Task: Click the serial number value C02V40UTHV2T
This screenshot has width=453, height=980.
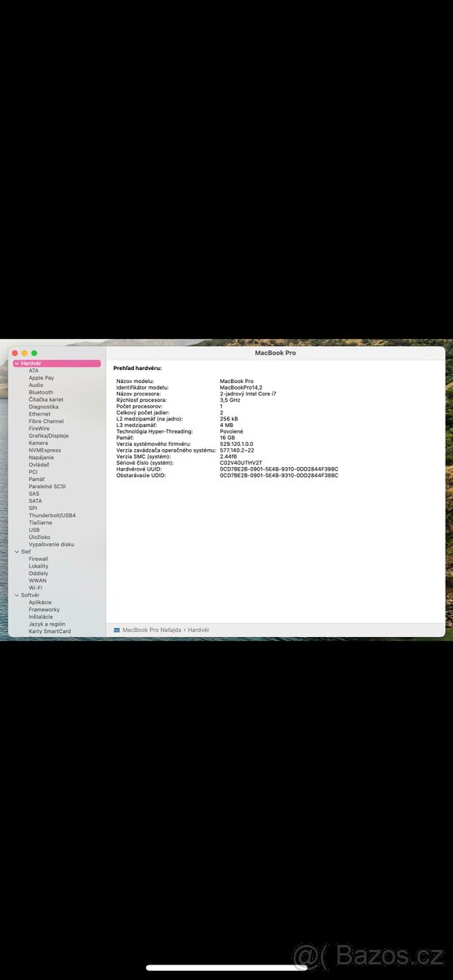Action: (242, 463)
